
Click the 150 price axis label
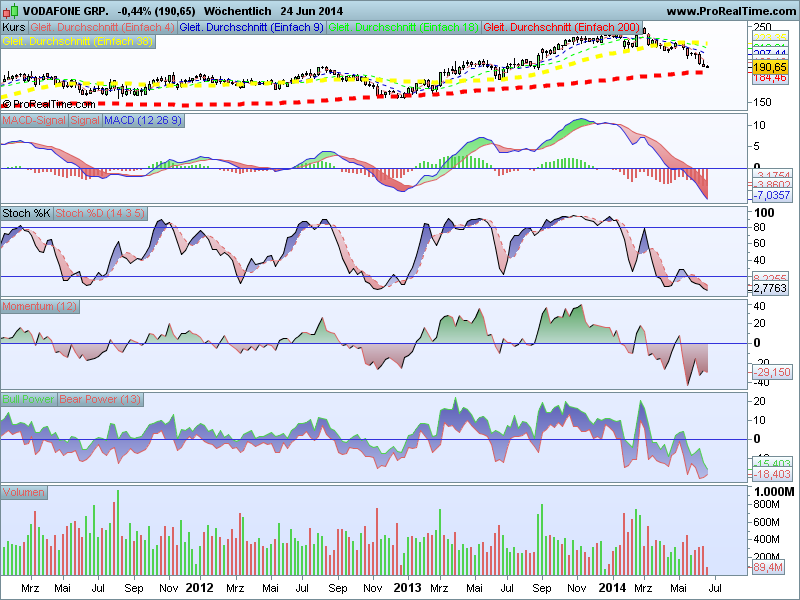click(762, 102)
